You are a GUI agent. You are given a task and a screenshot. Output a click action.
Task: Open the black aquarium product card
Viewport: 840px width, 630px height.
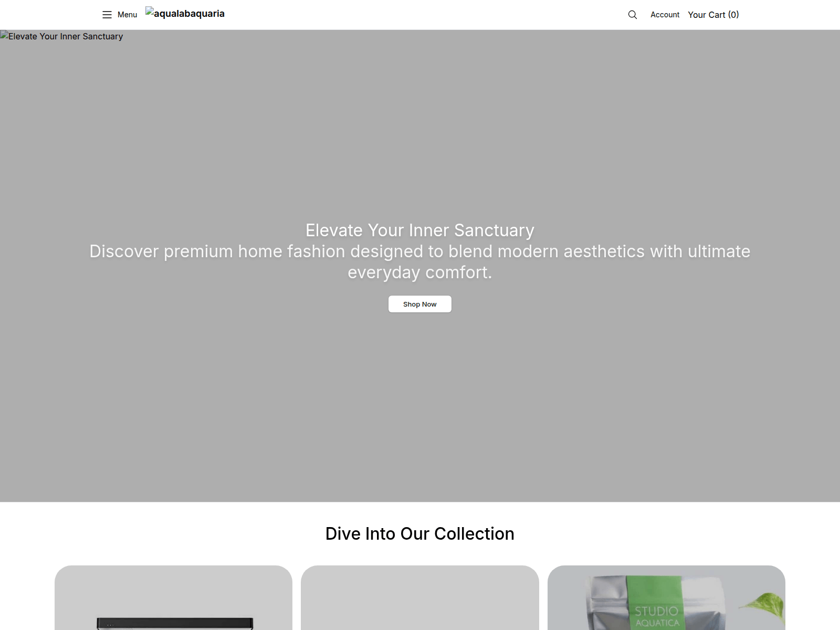[x=173, y=598]
